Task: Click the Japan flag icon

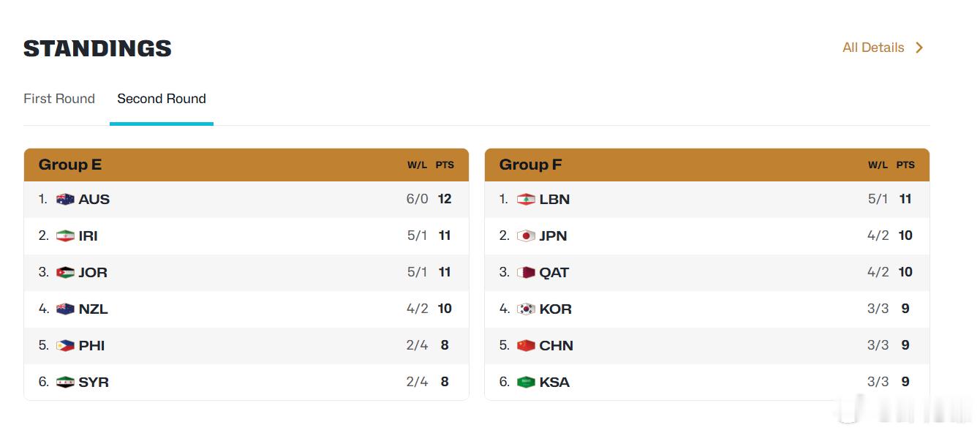Action: 526,236
